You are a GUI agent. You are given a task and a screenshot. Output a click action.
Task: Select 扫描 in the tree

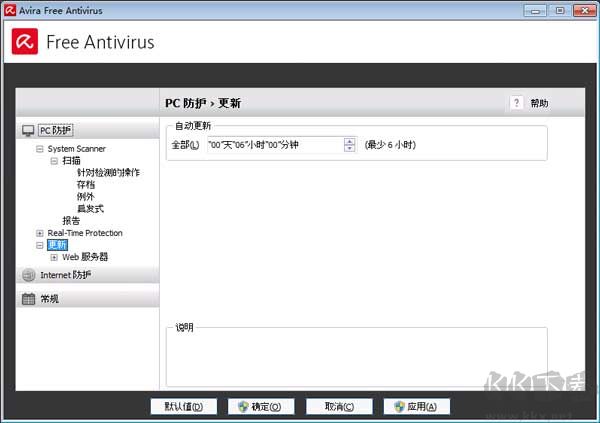tap(72, 160)
